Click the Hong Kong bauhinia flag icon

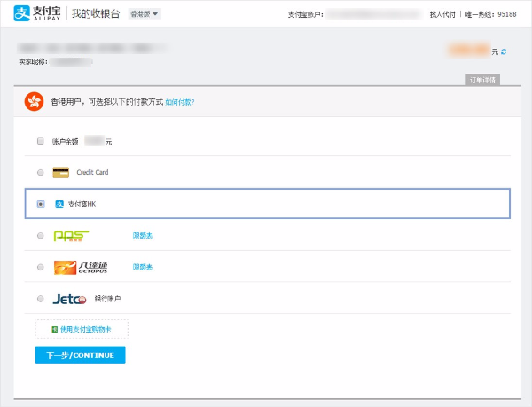34,101
